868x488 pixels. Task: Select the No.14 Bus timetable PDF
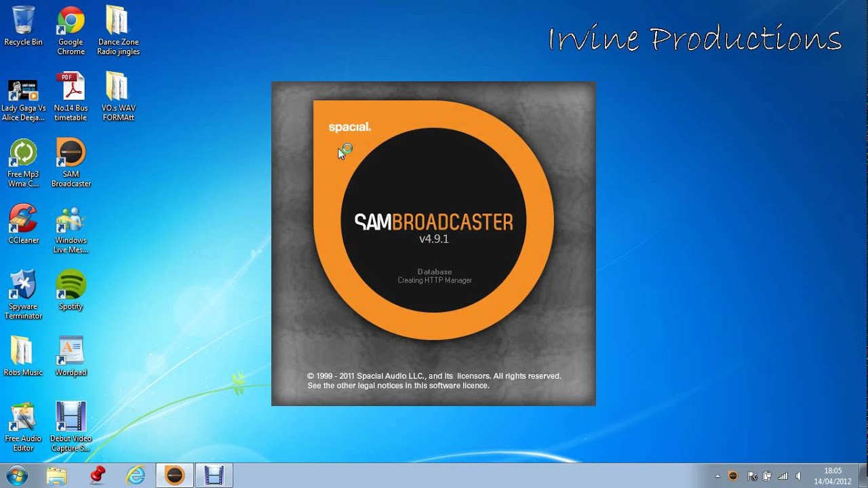tap(71, 96)
